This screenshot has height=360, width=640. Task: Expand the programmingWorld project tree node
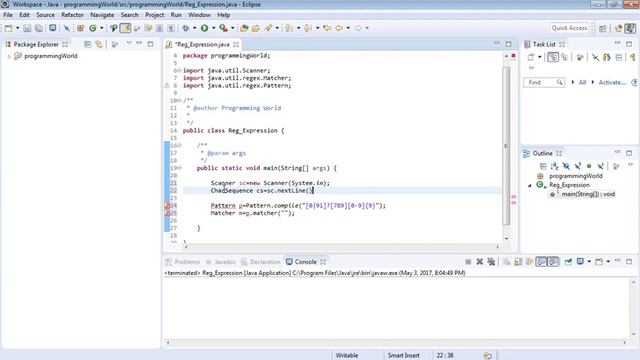9,56
